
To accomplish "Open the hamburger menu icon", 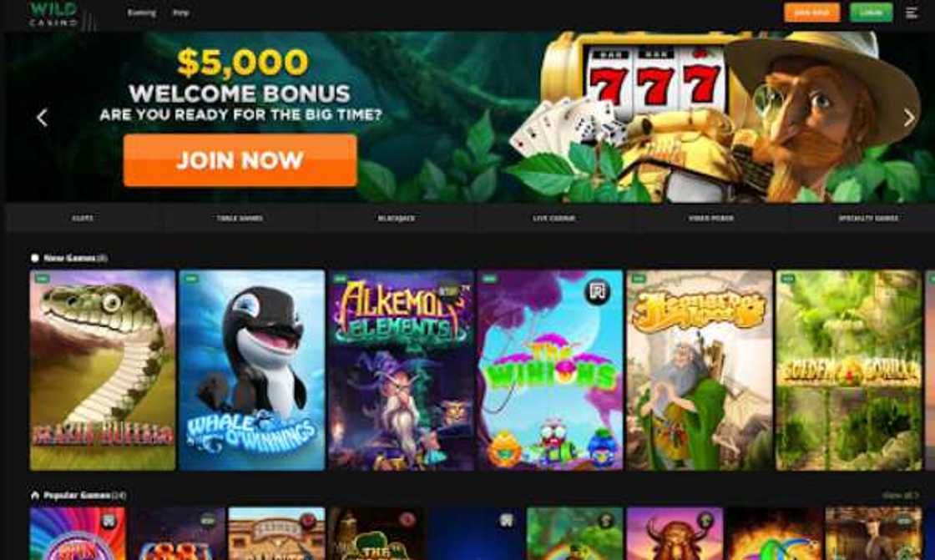I will tap(911, 13).
